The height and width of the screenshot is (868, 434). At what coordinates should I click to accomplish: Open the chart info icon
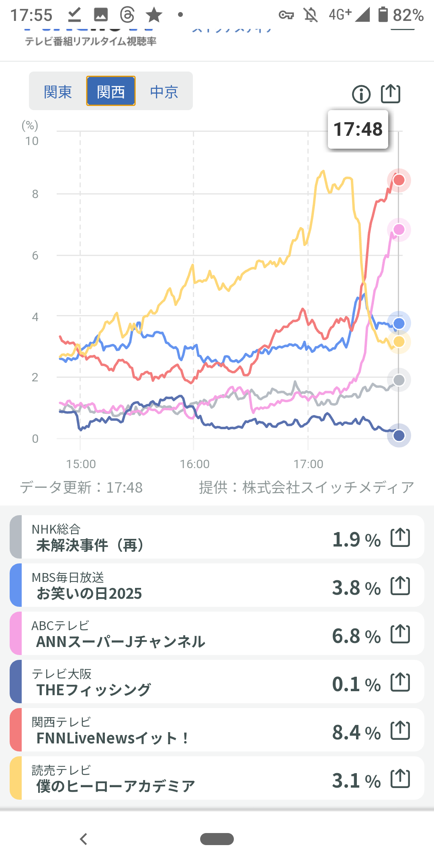361,95
